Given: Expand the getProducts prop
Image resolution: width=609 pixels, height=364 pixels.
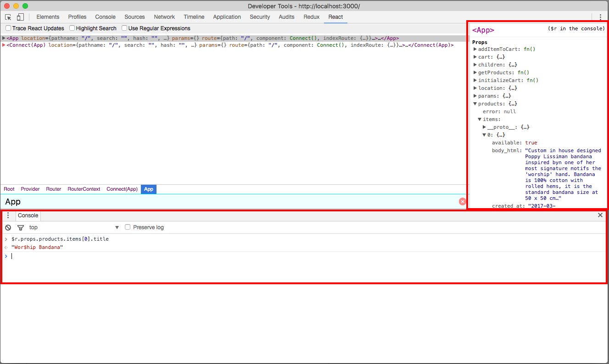Looking at the screenshot, I should (x=475, y=72).
